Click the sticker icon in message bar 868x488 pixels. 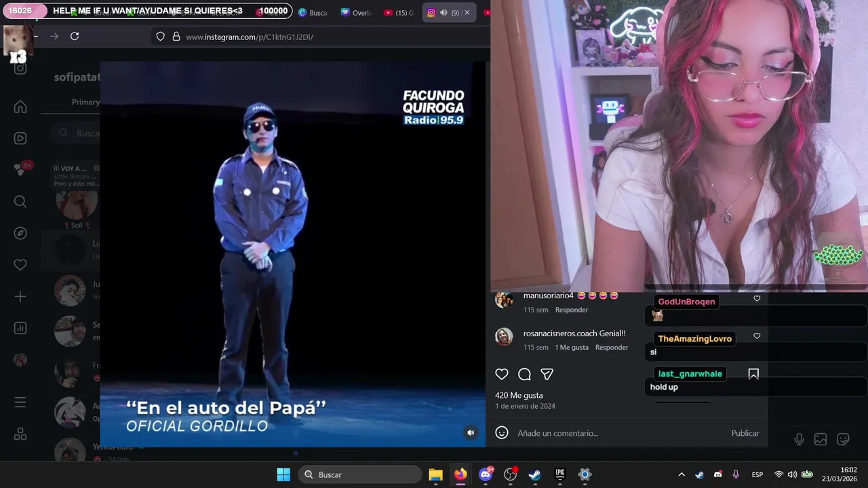(843, 439)
